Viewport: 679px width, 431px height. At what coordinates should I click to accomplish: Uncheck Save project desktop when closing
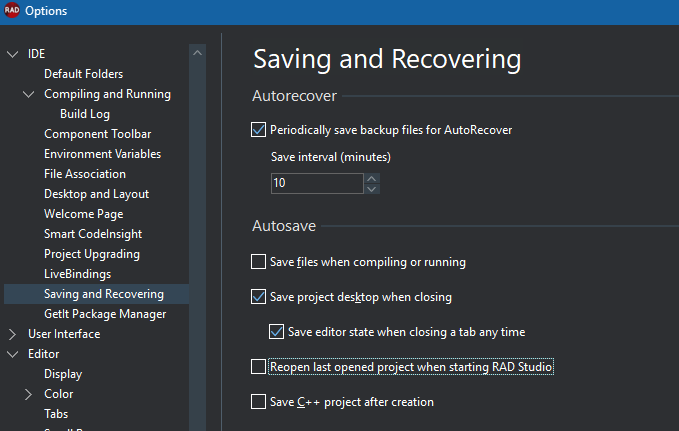259,297
